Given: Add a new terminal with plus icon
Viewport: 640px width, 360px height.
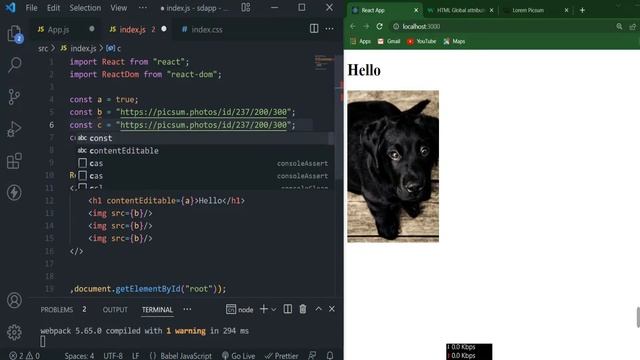Looking at the screenshot, I should (x=264, y=309).
